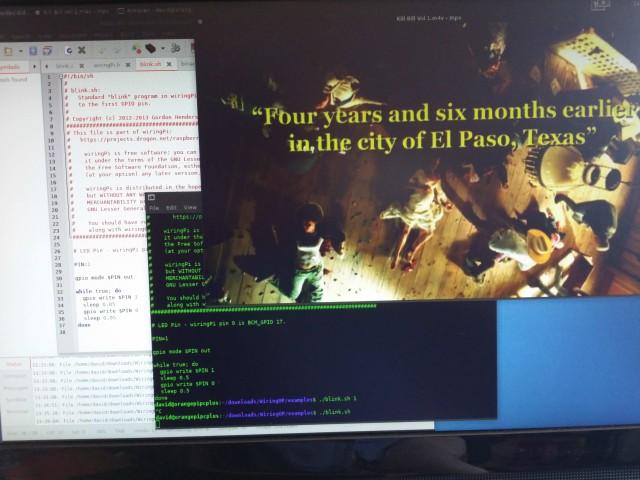Collapse the fold marker on line 1
Image resolution: width=640 pixels, height=480 pixels.
[61, 76]
